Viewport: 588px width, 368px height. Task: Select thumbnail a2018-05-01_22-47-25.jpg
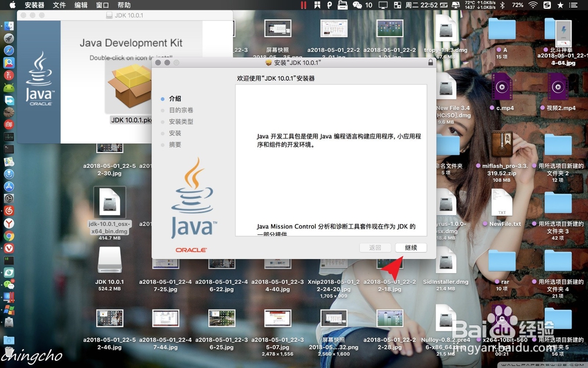[165, 264]
